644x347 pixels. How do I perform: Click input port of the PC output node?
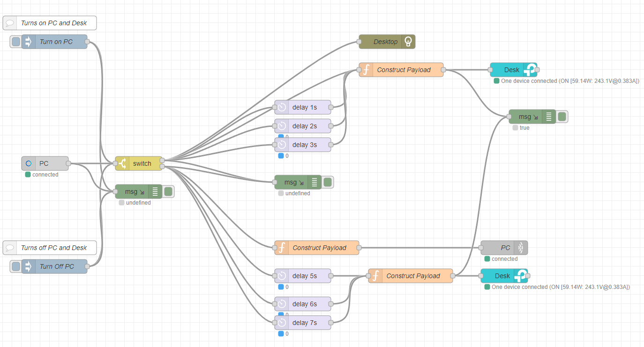pos(481,248)
